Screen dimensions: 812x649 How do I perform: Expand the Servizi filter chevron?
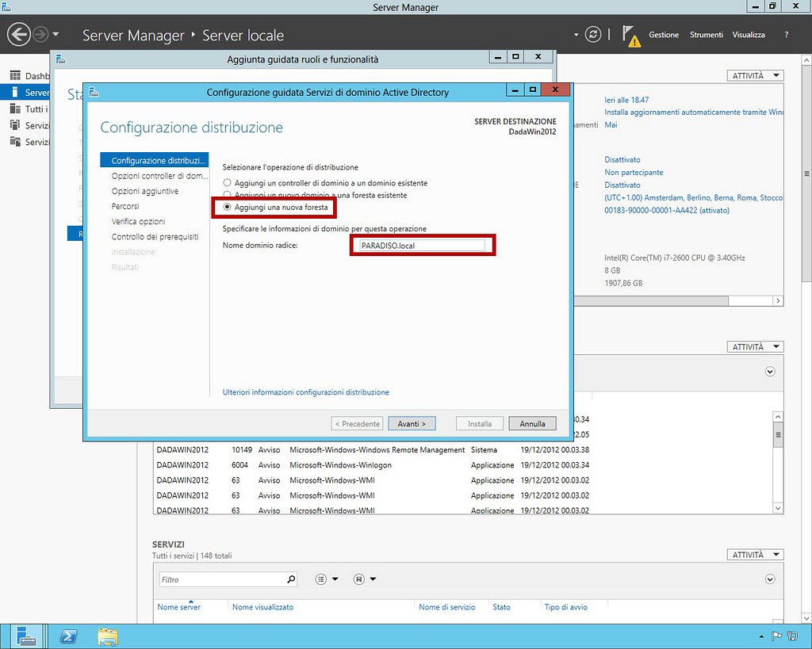click(770, 579)
